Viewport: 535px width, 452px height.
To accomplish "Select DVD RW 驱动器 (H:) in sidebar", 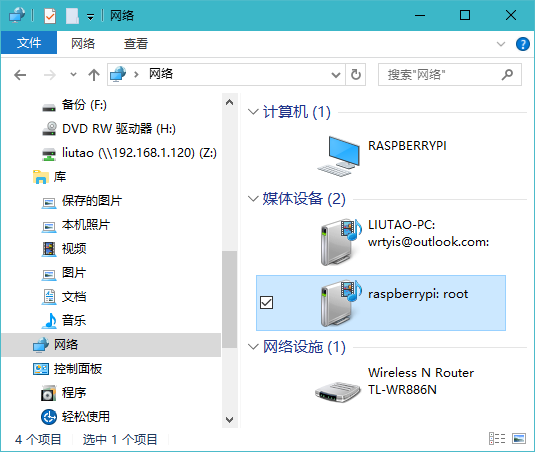I will pyautogui.click(x=111, y=129).
